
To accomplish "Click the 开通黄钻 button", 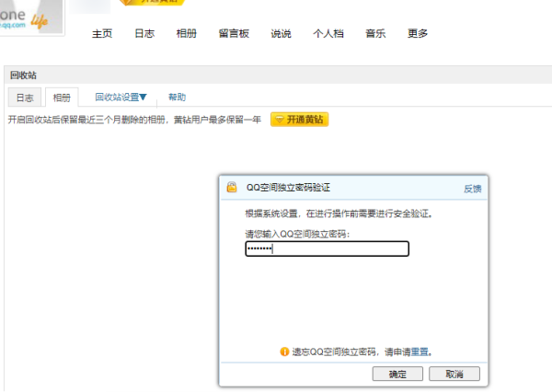I will pyautogui.click(x=300, y=120).
